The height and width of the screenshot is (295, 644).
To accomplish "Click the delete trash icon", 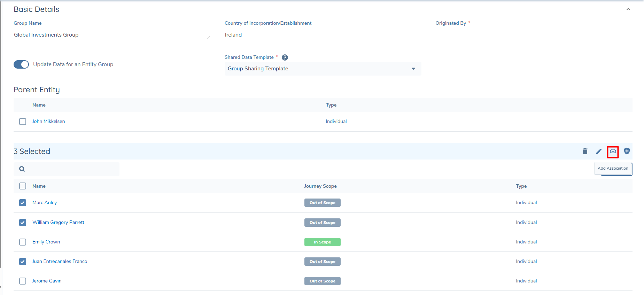I will 585,151.
